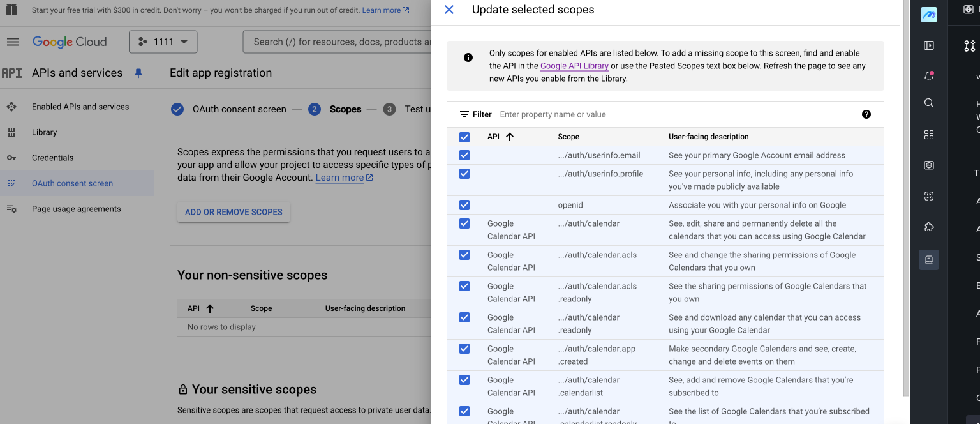The width and height of the screenshot is (980, 424).
Task: Click the '.../auth/userinfo.email' scope text
Action: click(599, 155)
